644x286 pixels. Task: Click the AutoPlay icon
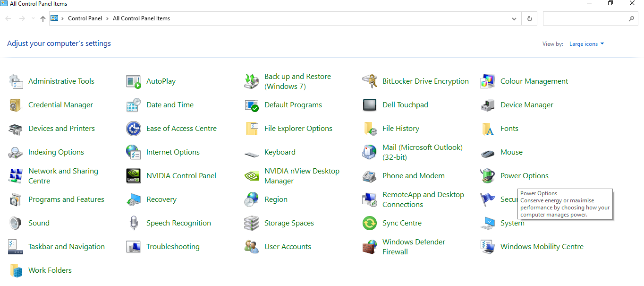tap(134, 81)
